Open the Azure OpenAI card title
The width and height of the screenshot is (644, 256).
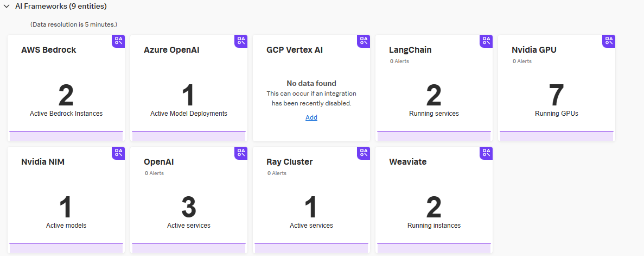(171, 50)
